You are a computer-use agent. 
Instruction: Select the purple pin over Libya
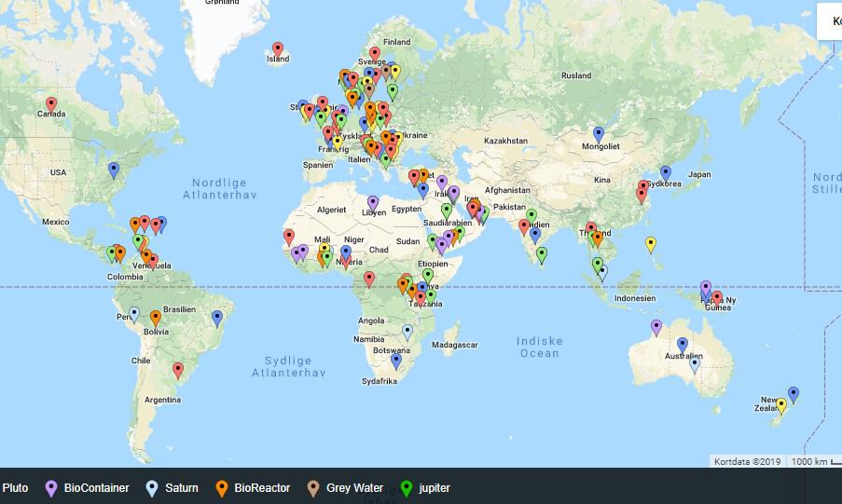point(373,204)
